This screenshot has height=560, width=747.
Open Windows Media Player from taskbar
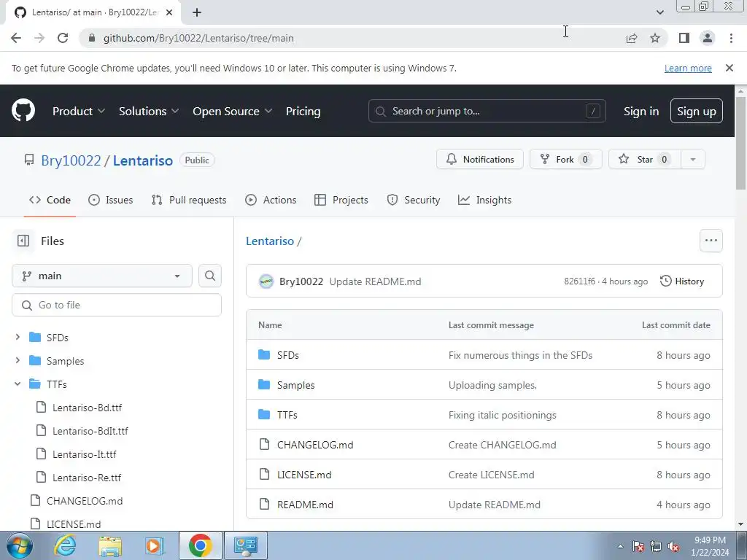155,545
